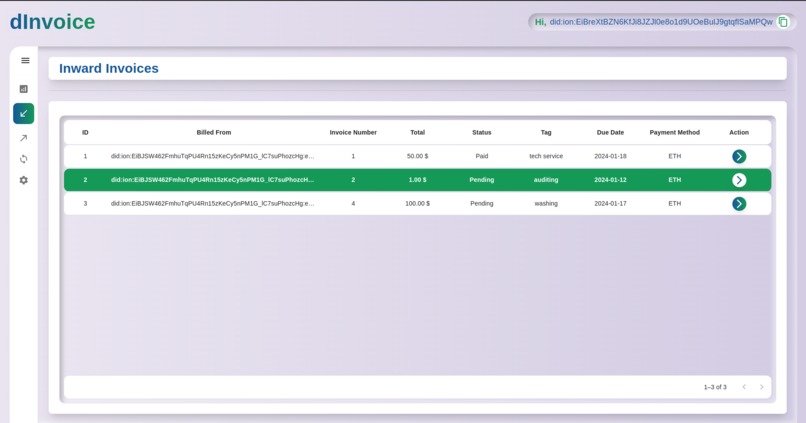Click the 1.00 $ total cell
Viewport: 806px width, 423px height.
click(x=417, y=180)
